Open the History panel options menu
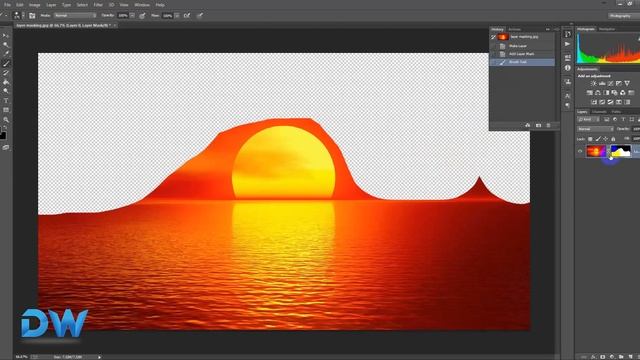This screenshot has width=640, height=360. tap(556, 29)
